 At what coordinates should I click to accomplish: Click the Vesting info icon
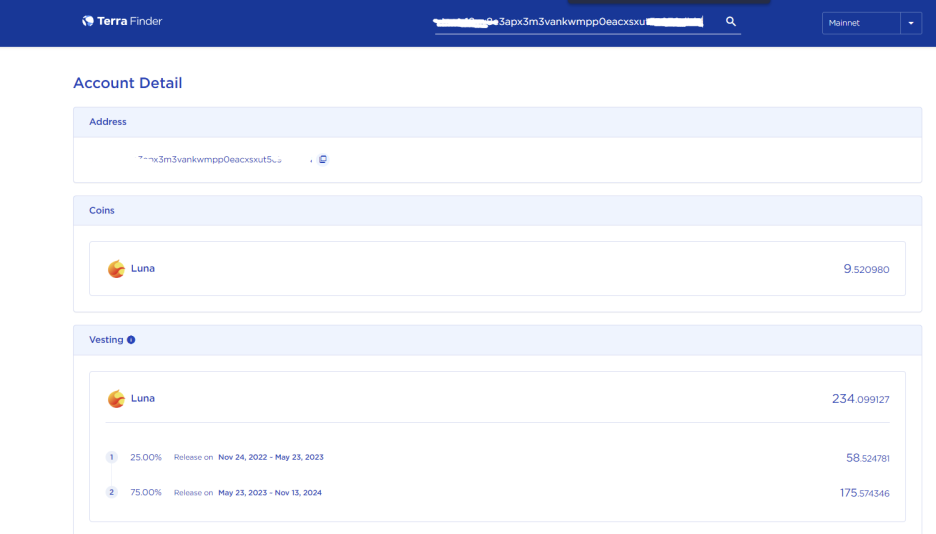pos(131,339)
